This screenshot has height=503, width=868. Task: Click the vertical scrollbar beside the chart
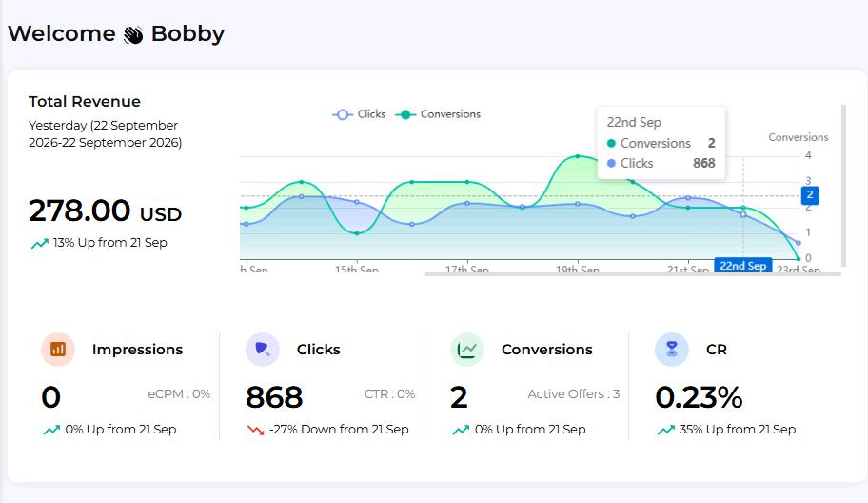pos(843,186)
